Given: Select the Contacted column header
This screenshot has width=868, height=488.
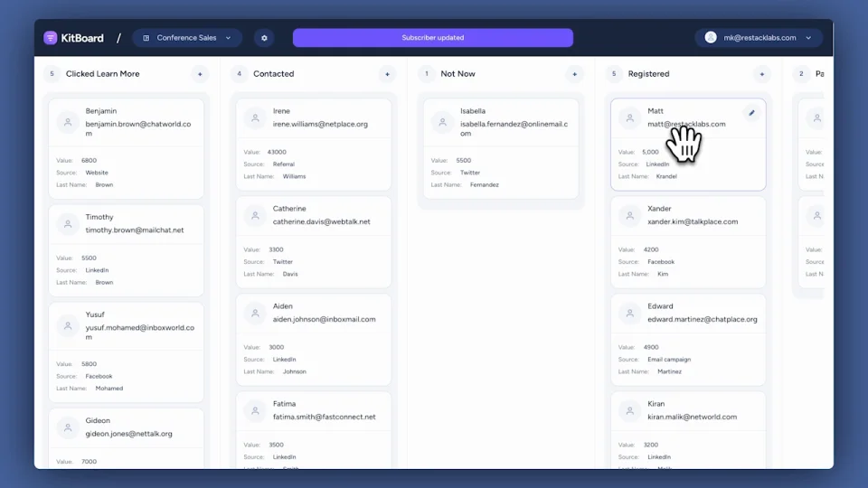Looking at the screenshot, I should [273, 74].
